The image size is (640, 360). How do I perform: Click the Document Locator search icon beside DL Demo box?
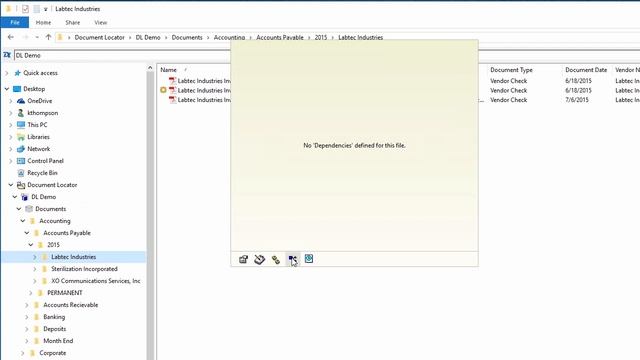[7, 55]
